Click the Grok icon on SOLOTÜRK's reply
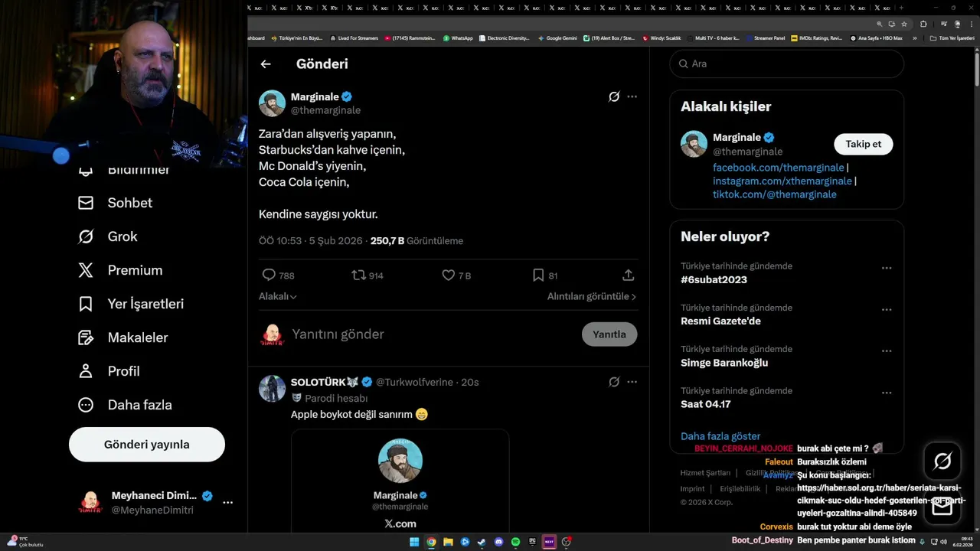Image resolution: width=980 pixels, height=551 pixels. (614, 382)
